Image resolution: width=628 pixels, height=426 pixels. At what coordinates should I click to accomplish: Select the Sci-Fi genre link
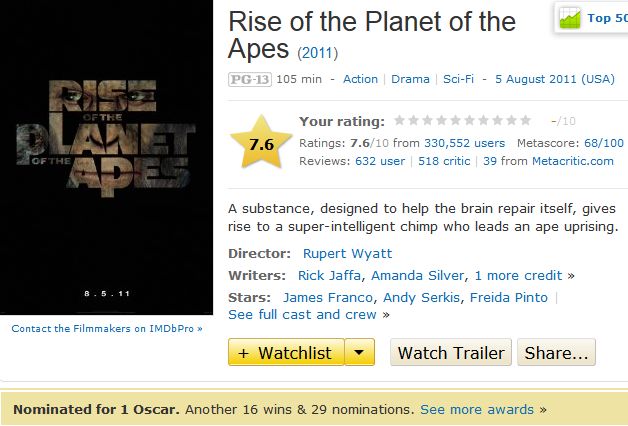click(x=458, y=79)
